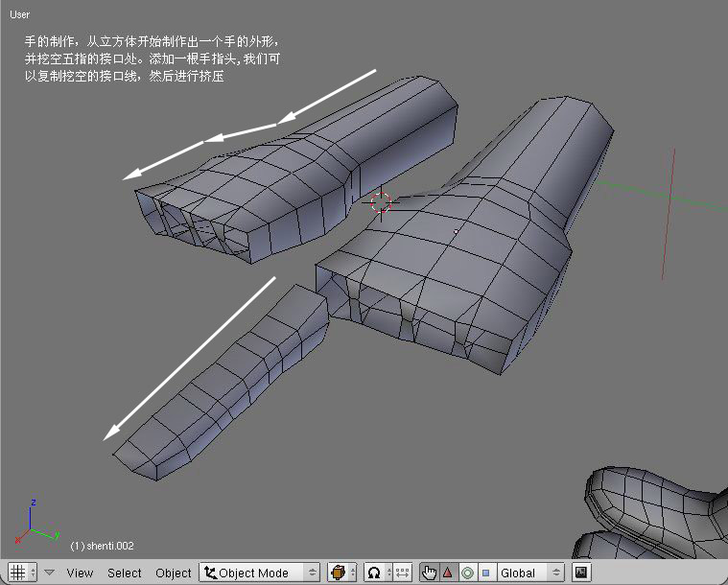Click the 3D View window type icon
Viewport: 728px width, 585px height.
pyautogui.click(x=18, y=573)
